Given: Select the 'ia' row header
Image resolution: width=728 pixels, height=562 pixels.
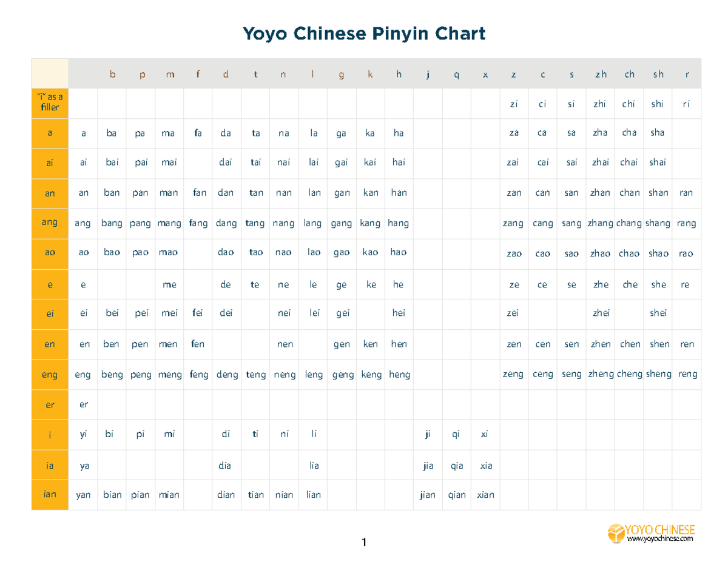Looking at the screenshot, I should point(50,466).
